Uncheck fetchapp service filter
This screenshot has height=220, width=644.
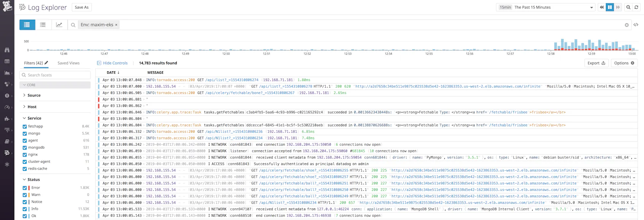click(25, 126)
